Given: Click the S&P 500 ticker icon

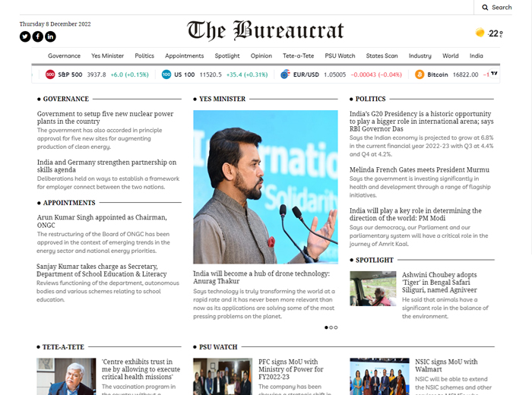Looking at the screenshot, I should coord(50,74).
